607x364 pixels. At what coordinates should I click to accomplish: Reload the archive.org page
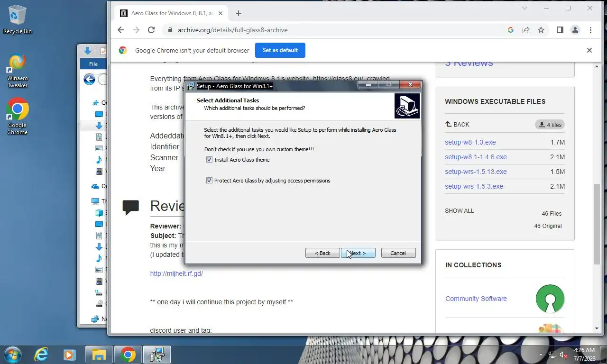[x=151, y=30]
